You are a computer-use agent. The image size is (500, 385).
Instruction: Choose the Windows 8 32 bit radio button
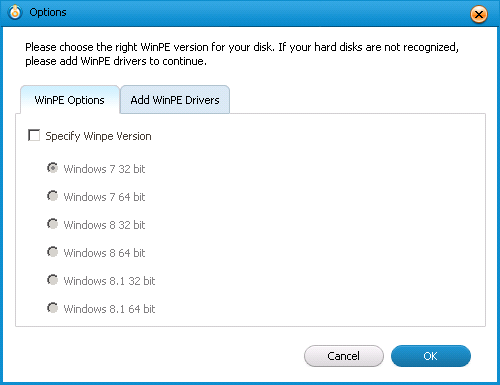pos(52,224)
